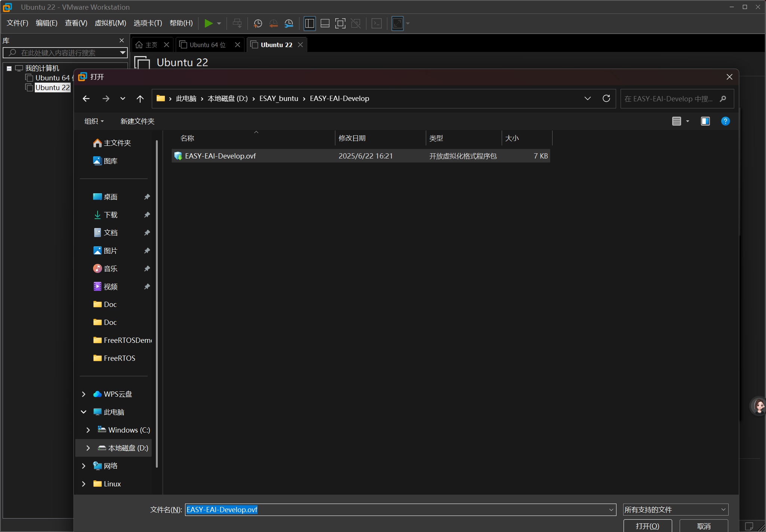The height and width of the screenshot is (532, 766).
Task: Expand the Windows (C:) drive tree node
Action: (x=88, y=430)
